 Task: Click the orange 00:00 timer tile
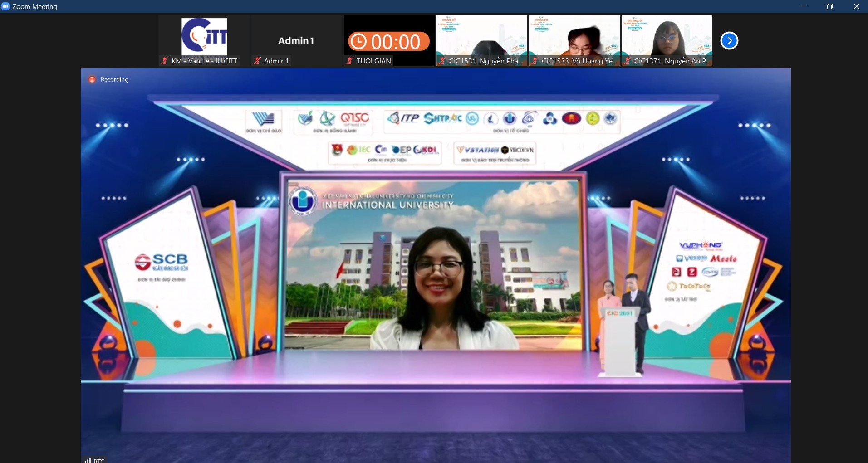pos(389,41)
